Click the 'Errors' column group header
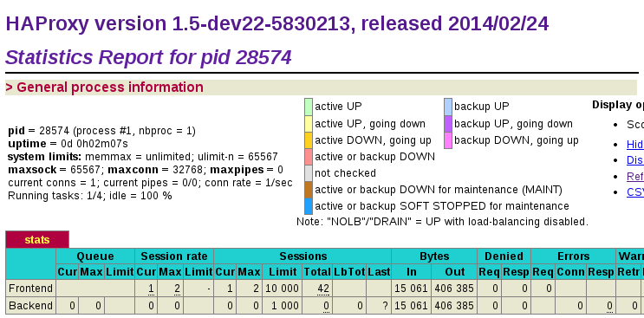 pyautogui.click(x=573, y=256)
